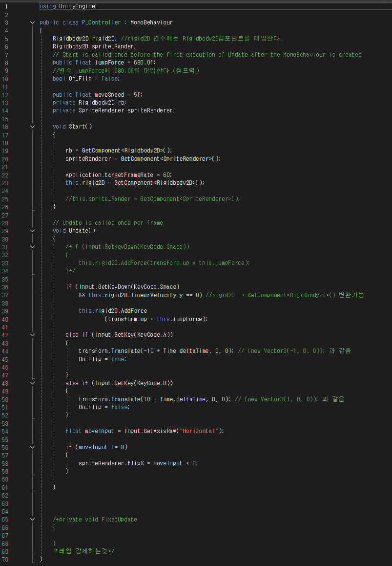This screenshot has width=392, height=566.
Task: Collapse the commented GetKeyDown block on line 31
Action: click(x=32, y=247)
